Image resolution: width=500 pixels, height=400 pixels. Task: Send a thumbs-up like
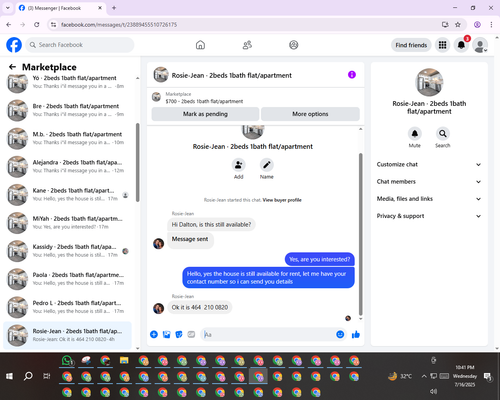pos(356,334)
